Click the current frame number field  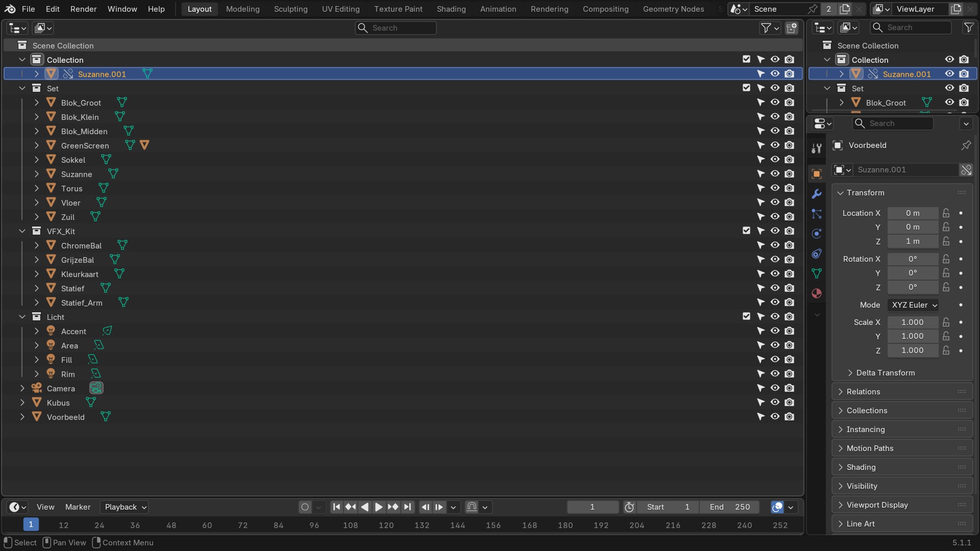click(592, 507)
